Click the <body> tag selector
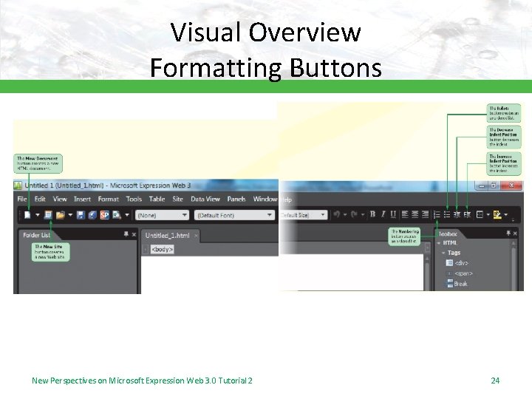Viewport: 532px width, 399px height. point(162,250)
